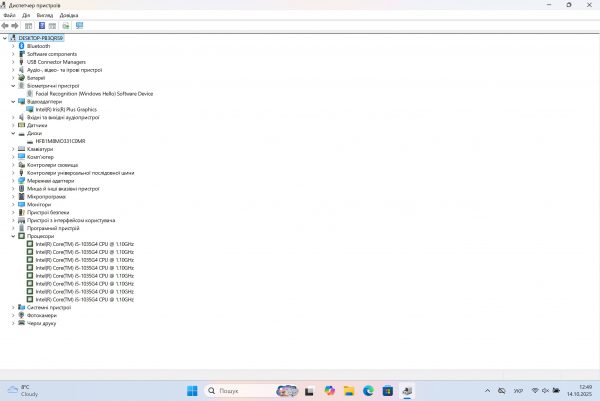This screenshot has height=401, width=600.
Task: Expand the Монітори category
Action: pos(13,204)
